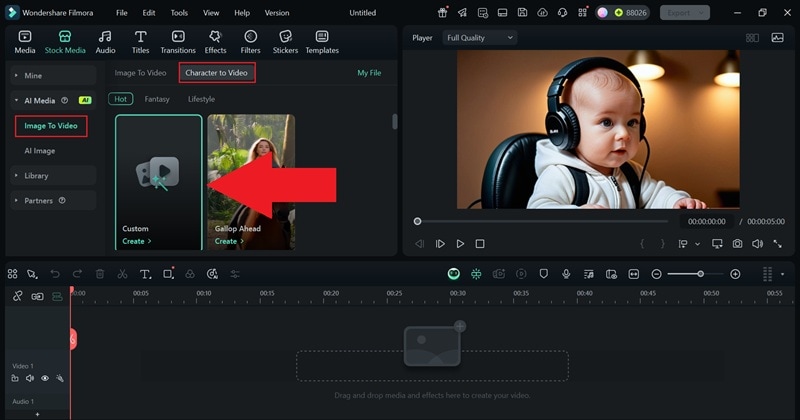Click Create on the Gallop Ahead card
This screenshot has width=800, height=420.
click(229, 241)
